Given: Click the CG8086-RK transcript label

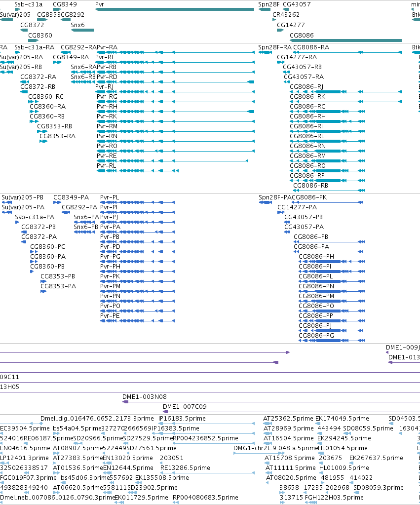Looking at the screenshot, I should tap(307, 97).
